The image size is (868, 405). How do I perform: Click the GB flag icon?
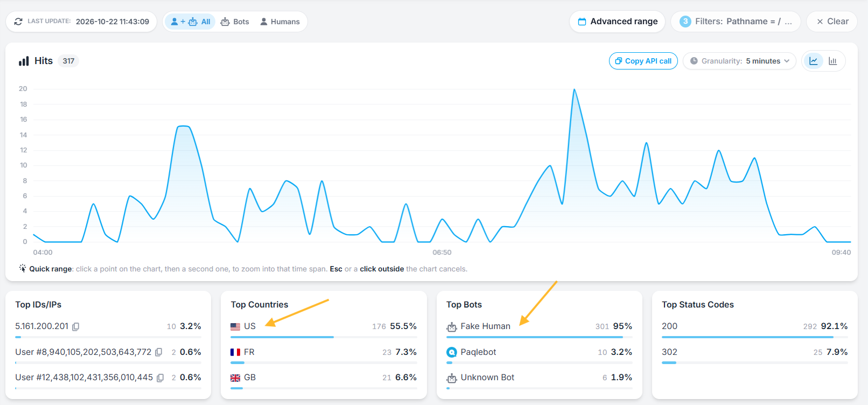pos(235,378)
